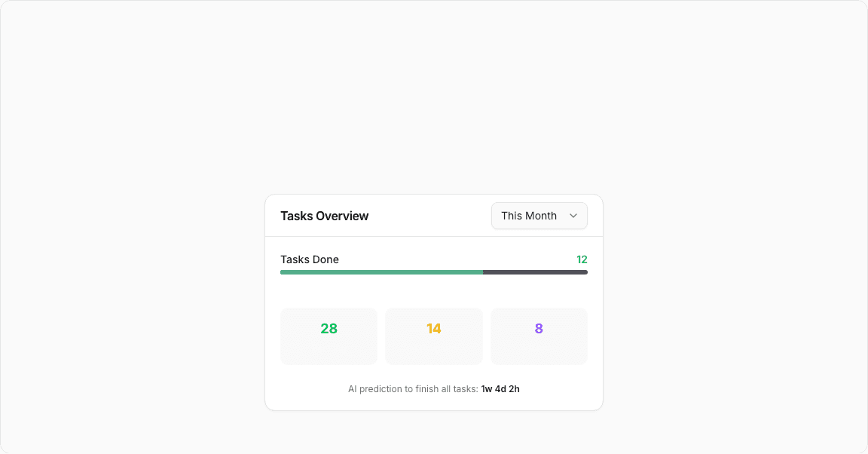Image resolution: width=868 pixels, height=454 pixels.
Task: Click the blank page area above the card
Action: (x=434, y=98)
